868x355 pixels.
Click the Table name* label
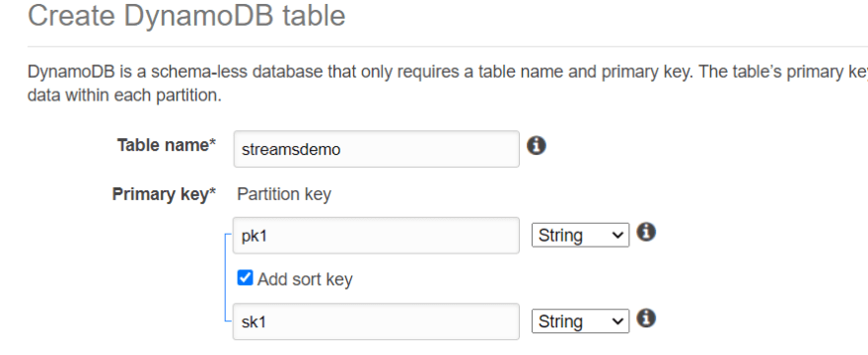click(x=166, y=145)
